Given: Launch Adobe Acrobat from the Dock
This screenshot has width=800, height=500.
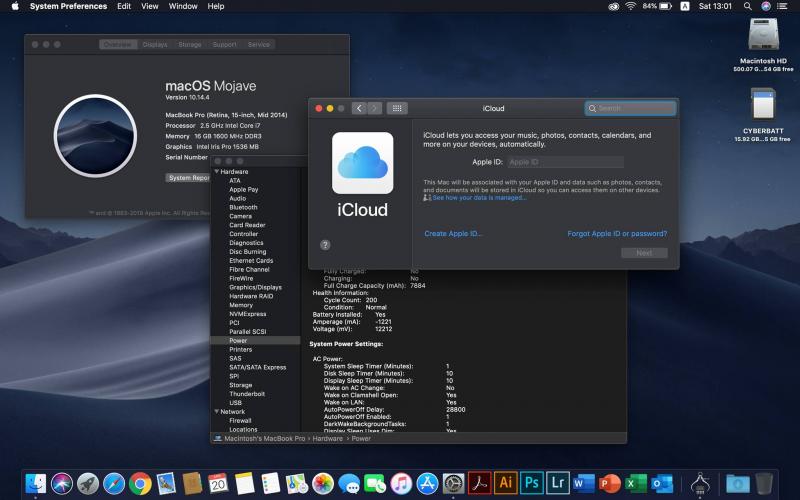Looking at the screenshot, I should [x=480, y=483].
